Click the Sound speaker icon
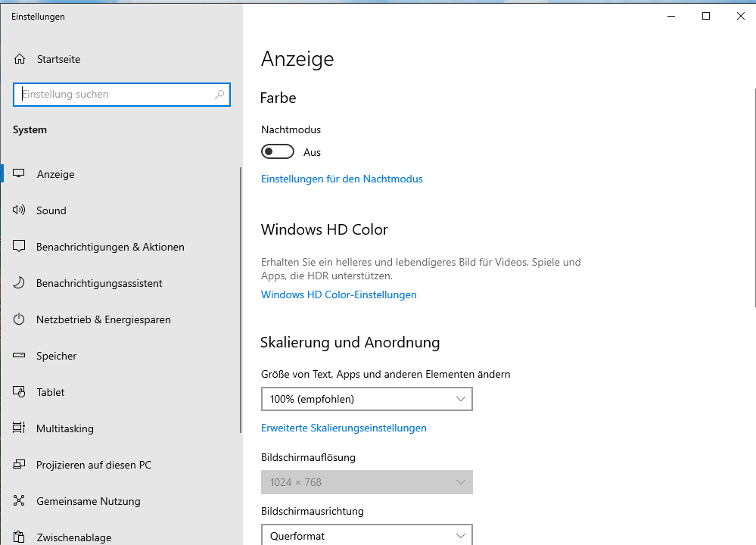Image resolution: width=756 pixels, height=545 pixels. 20,210
